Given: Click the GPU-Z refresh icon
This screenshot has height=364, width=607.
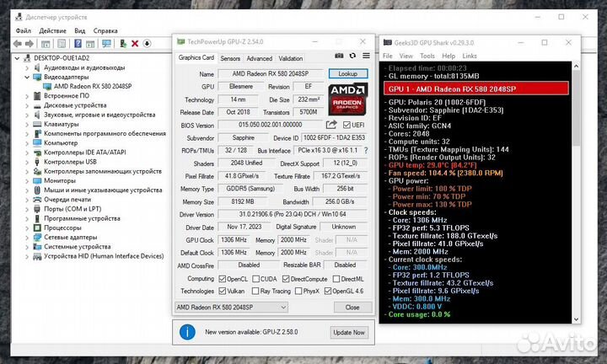Looking at the screenshot, I should pyautogui.click(x=352, y=56).
